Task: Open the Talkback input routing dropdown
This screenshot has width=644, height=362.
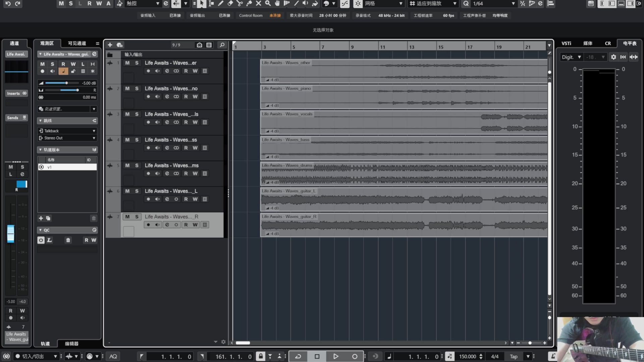Action: (67, 131)
